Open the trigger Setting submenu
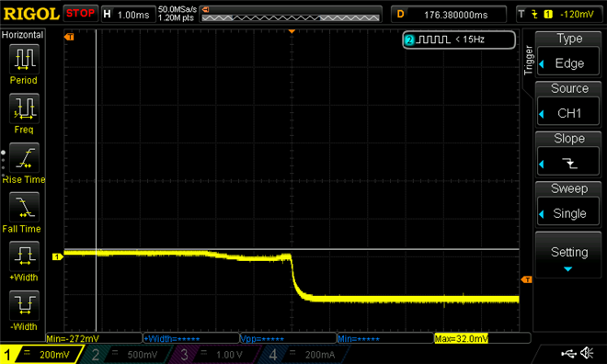The image size is (607, 364). point(568,255)
